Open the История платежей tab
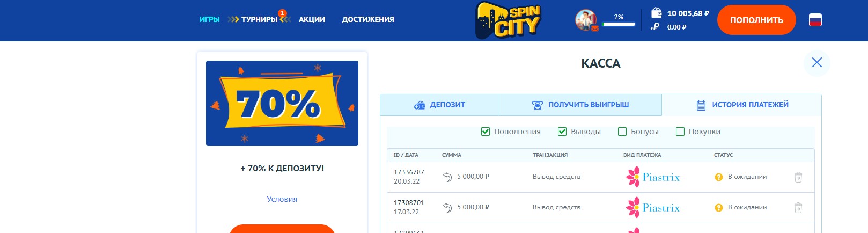 click(x=742, y=105)
